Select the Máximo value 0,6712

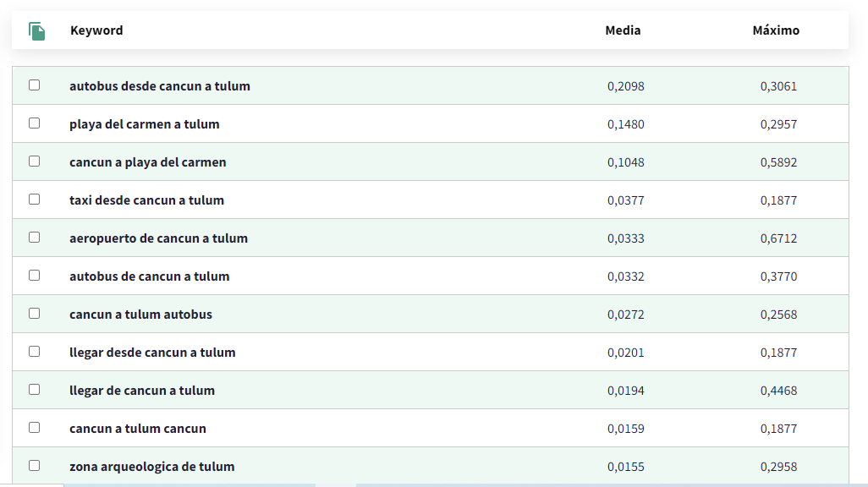778,238
